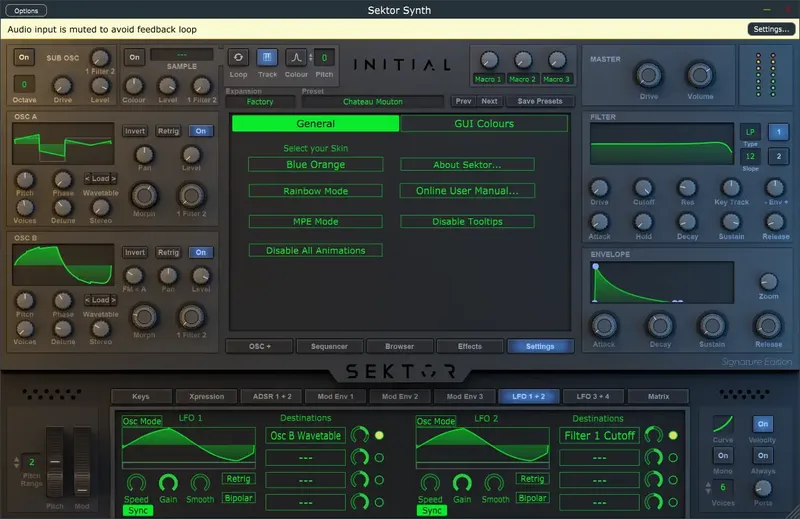This screenshot has height=519, width=800.
Task: Open the Factory expansion dropdown
Action: pyautogui.click(x=260, y=102)
